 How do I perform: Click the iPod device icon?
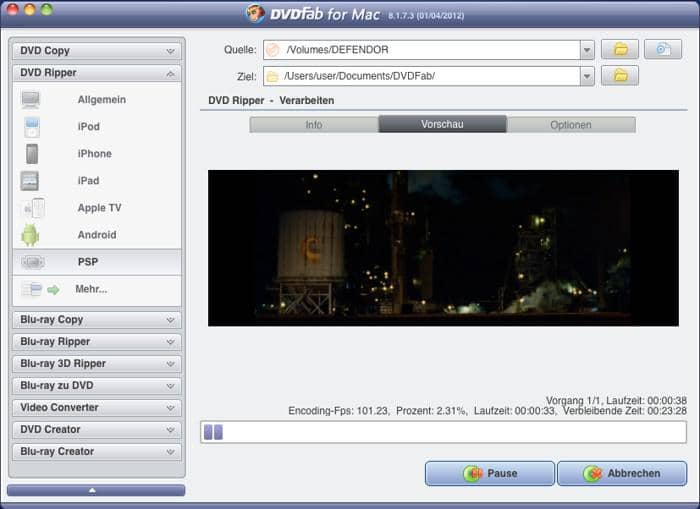coord(32,127)
